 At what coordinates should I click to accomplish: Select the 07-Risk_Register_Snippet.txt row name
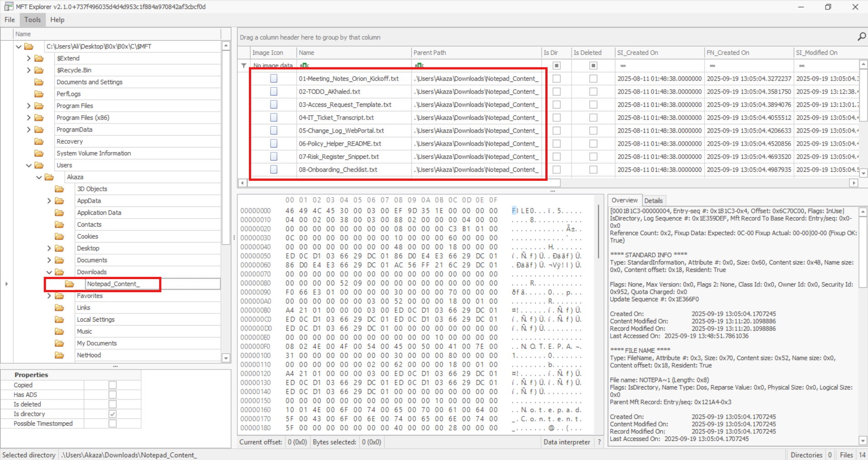pos(339,156)
